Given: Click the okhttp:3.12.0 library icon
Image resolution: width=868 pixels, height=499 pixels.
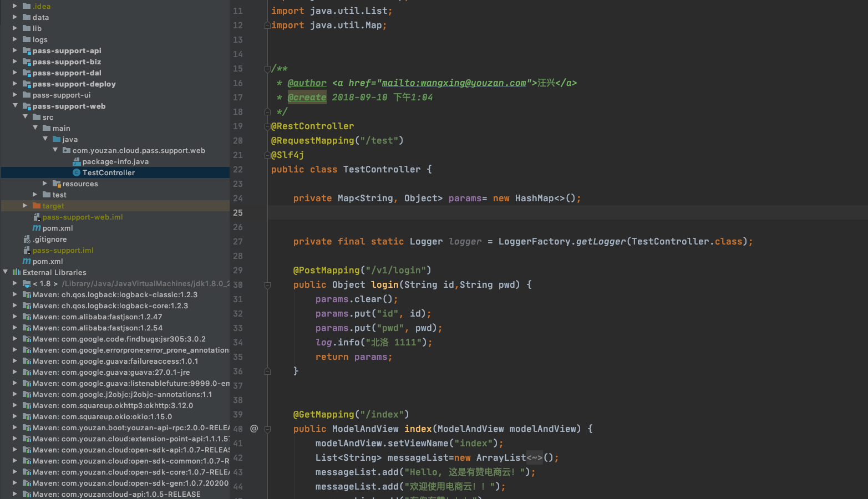Looking at the screenshot, I should click(x=27, y=405).
